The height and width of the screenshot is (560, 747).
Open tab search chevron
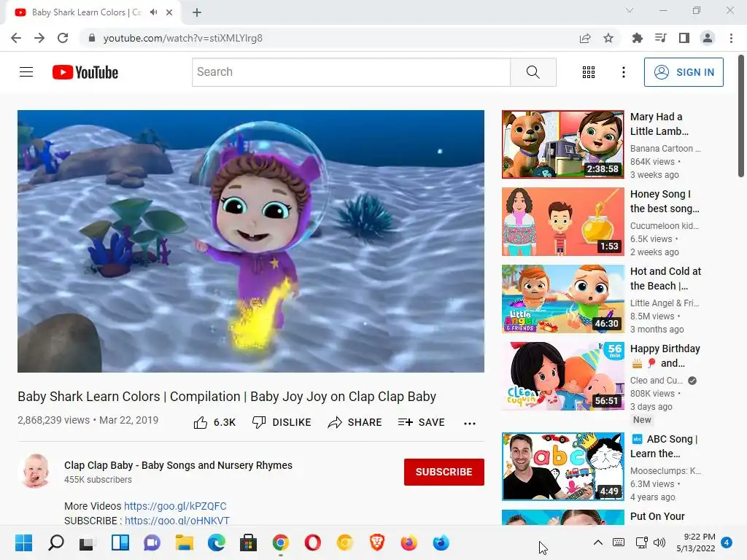point(630,10)
